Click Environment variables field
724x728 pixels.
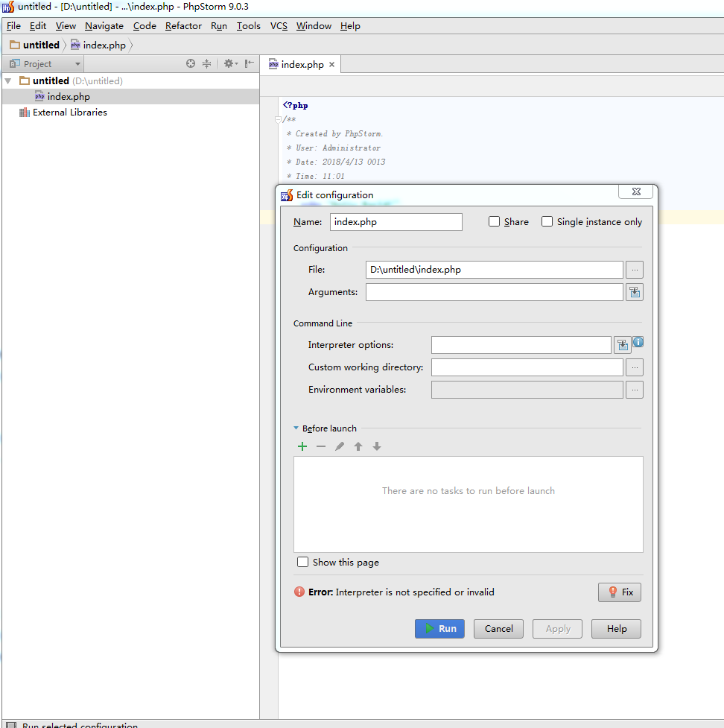(x=527, y=390)
